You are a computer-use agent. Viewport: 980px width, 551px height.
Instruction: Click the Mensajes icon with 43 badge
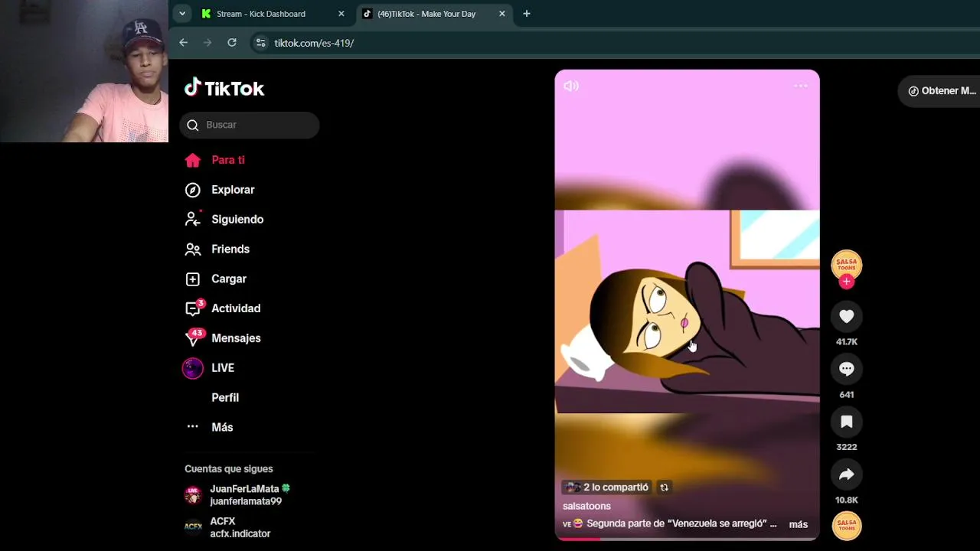point(194,337)
